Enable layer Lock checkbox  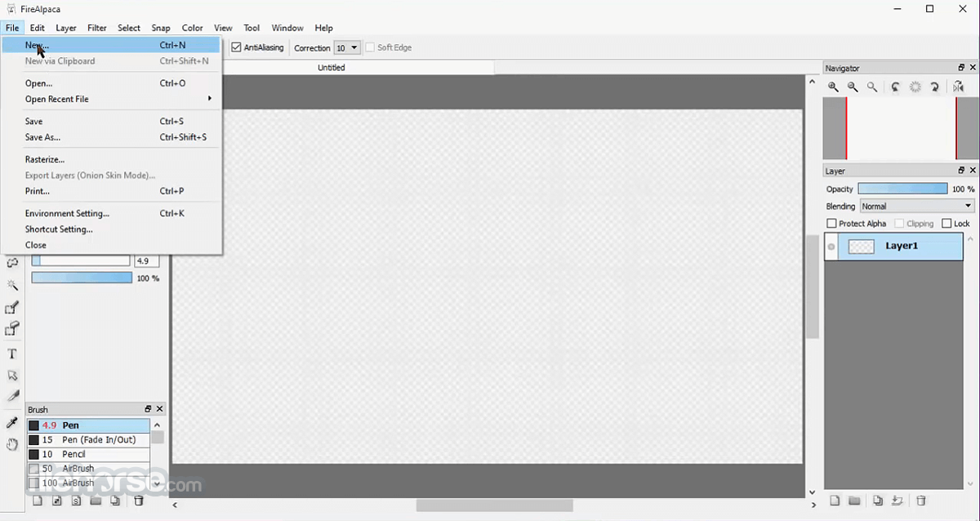[x=947, y=223]
